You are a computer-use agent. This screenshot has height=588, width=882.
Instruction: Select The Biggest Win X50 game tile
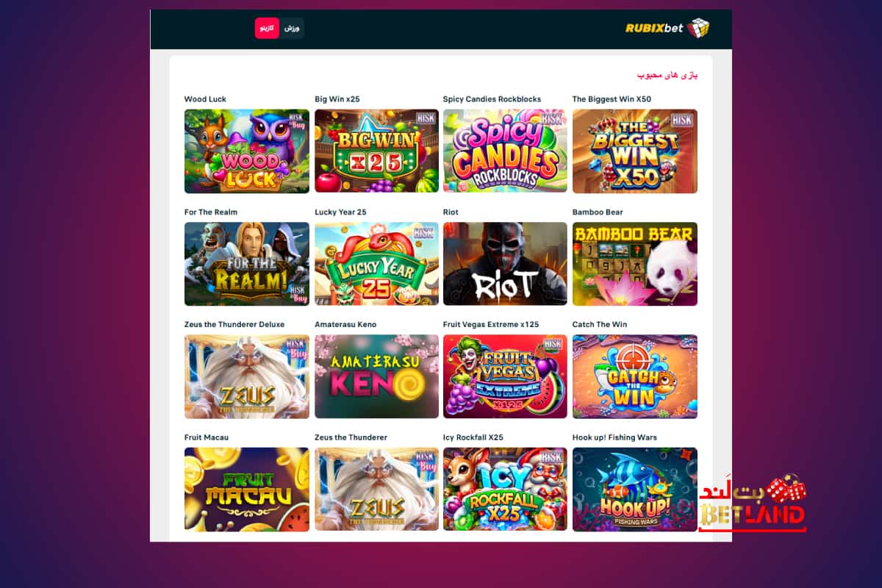635,151
